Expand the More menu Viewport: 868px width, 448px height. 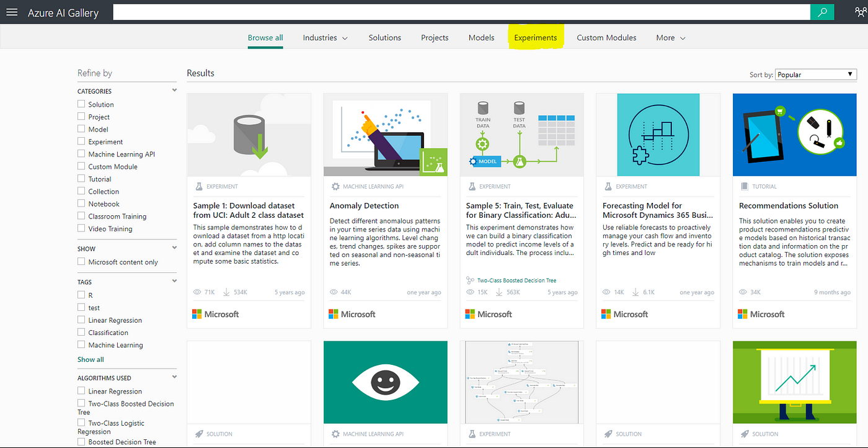[x=671, y=38]
